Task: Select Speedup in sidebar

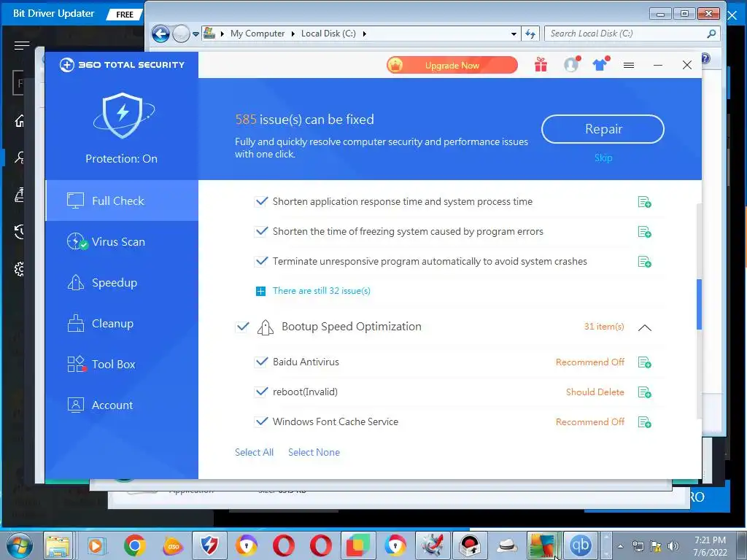Action: click(122, 283)
